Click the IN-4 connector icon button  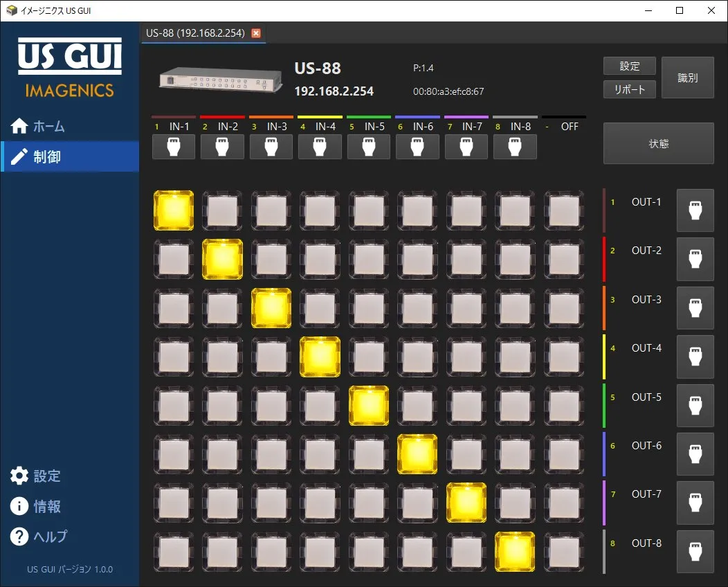pos(320,147)
